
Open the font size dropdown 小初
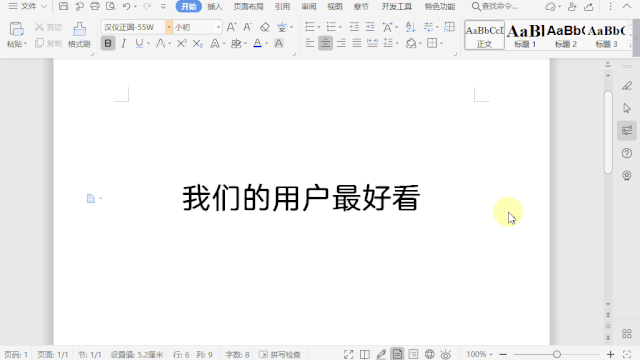tap(218, 27)
